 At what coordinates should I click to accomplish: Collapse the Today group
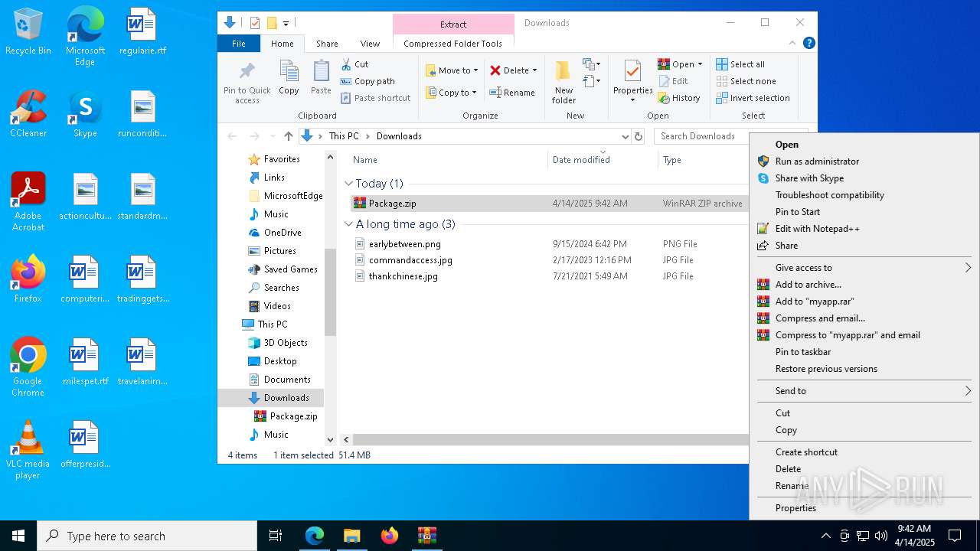(x=349, y=184)
